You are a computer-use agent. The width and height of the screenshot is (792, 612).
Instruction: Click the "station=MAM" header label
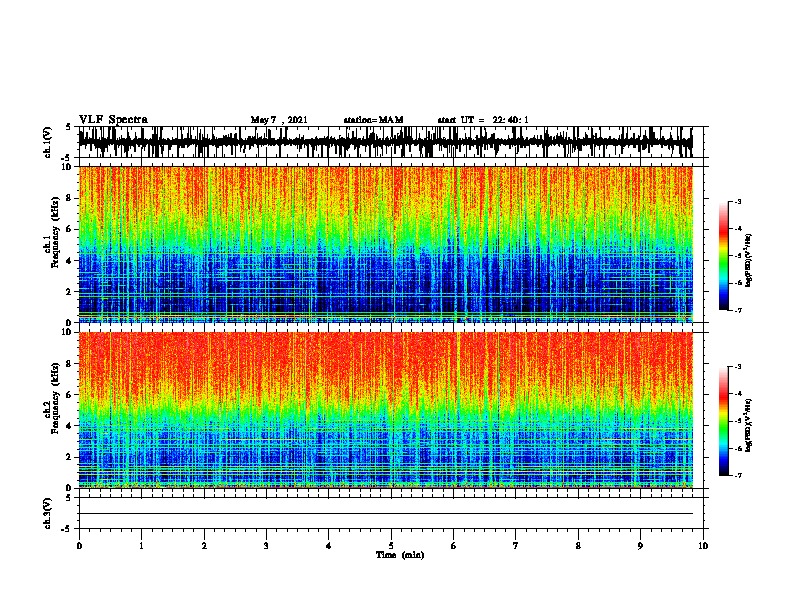click(x=373, y=120)
